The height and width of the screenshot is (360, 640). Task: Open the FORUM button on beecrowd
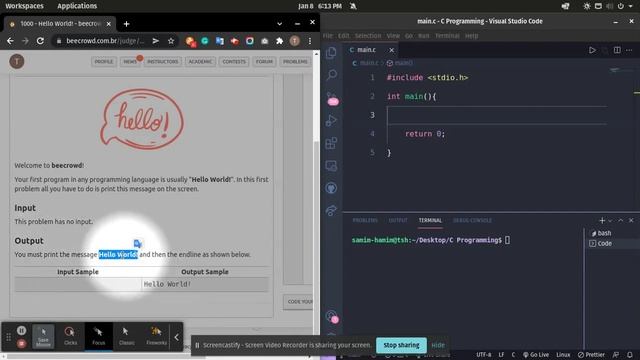(264, 62)
